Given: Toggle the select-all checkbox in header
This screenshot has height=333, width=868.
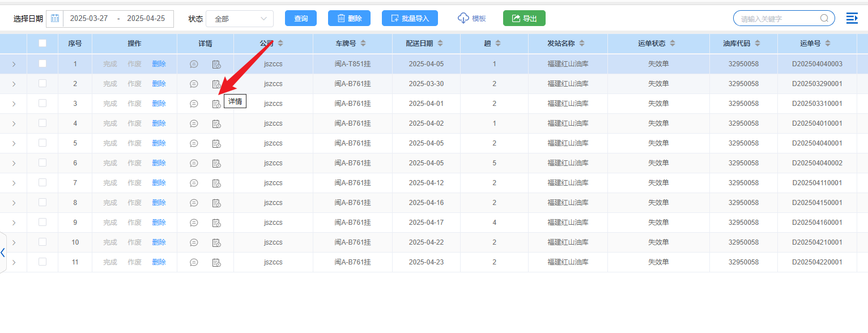Looking at the screenshot, I should tap(42, 43).
